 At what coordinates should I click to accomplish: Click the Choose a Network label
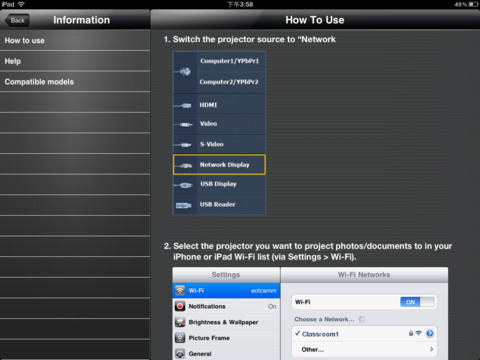(324, 319)
